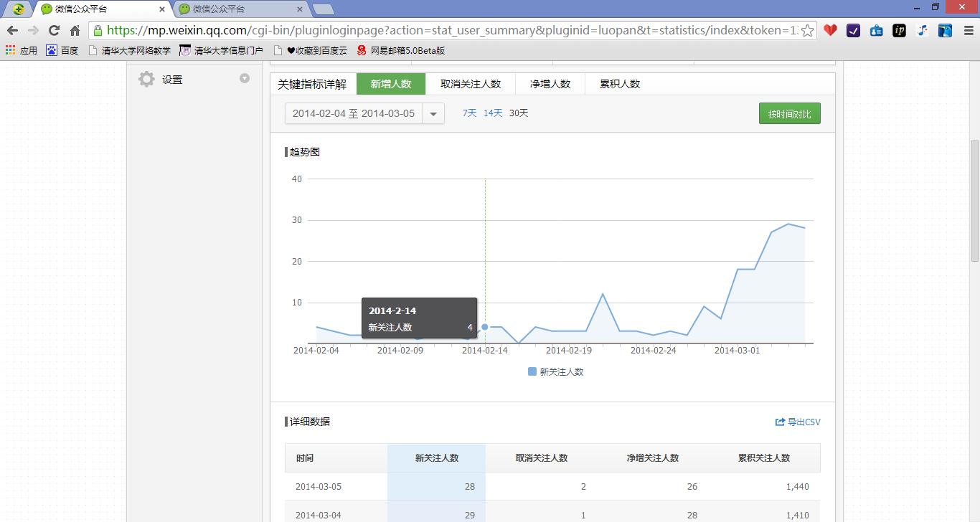Viewport: 980px width, 522px height.
Task: Open the blue bird browser extension
Action: click(x=945, y=32)
